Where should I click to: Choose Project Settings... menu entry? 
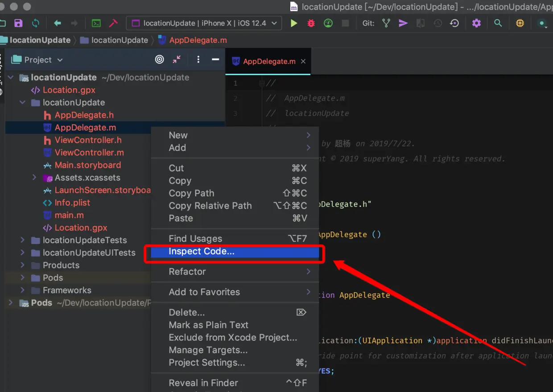pos(235,363)
